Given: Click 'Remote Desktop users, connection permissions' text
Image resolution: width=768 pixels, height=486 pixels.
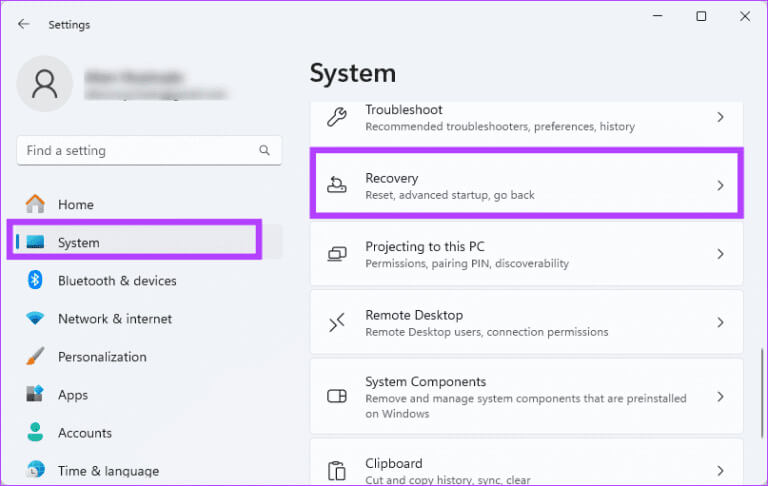Looking at the screenshot, I should tap(486, 332).
